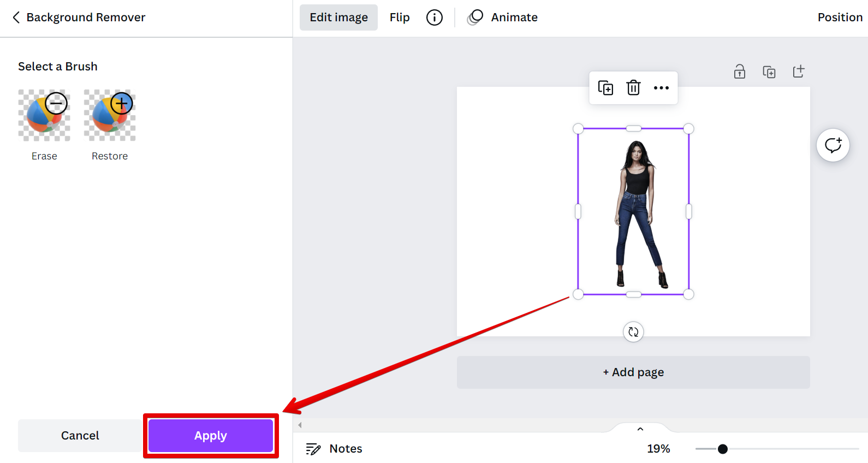Viewport: 868px width, 463px height.
Task: Duplicate the selected image element
Action: pyautogui.click(x=605, y=88)
